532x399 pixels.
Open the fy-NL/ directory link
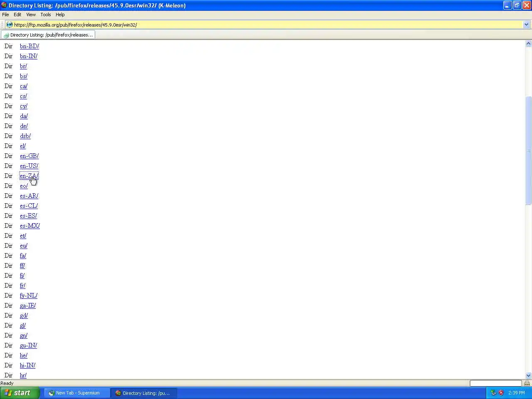pyautogui.click(x=29, y=296)
